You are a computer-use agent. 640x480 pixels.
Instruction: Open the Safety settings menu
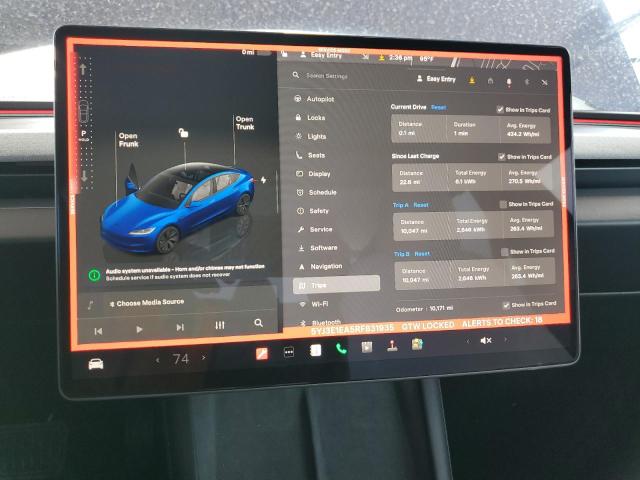[313, 211]
